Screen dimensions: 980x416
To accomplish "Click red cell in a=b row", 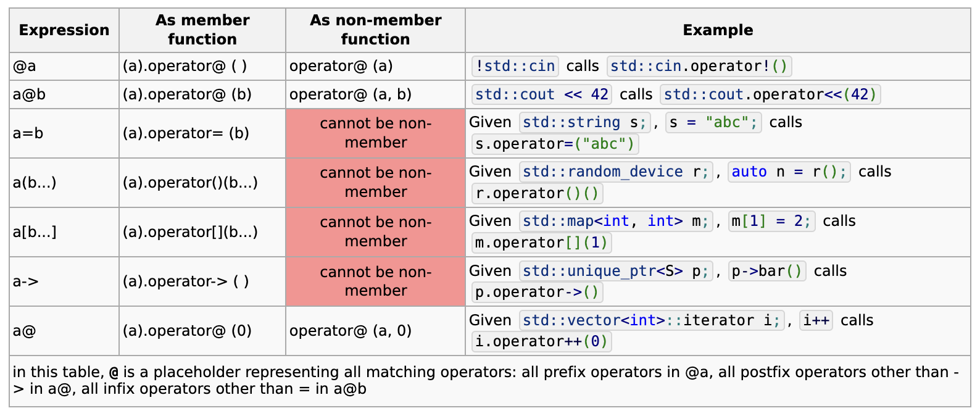I will (x=375, y=133).
